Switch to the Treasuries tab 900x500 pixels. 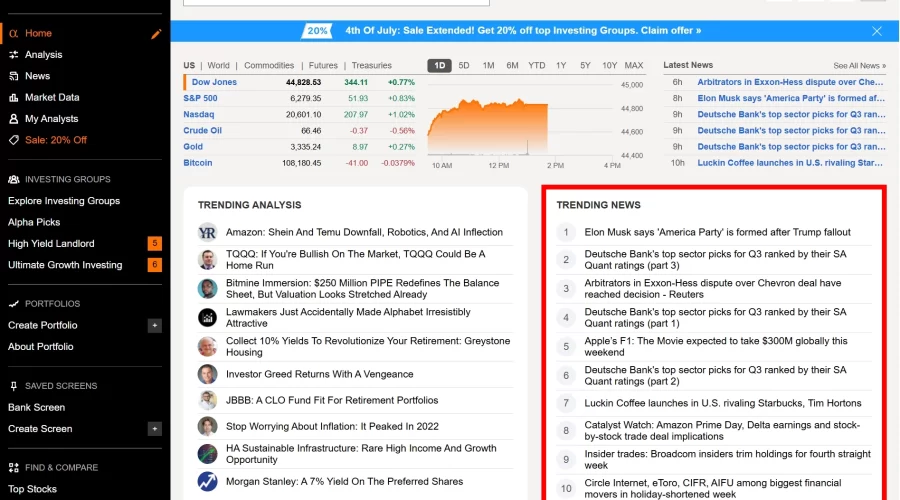point(371,65)
